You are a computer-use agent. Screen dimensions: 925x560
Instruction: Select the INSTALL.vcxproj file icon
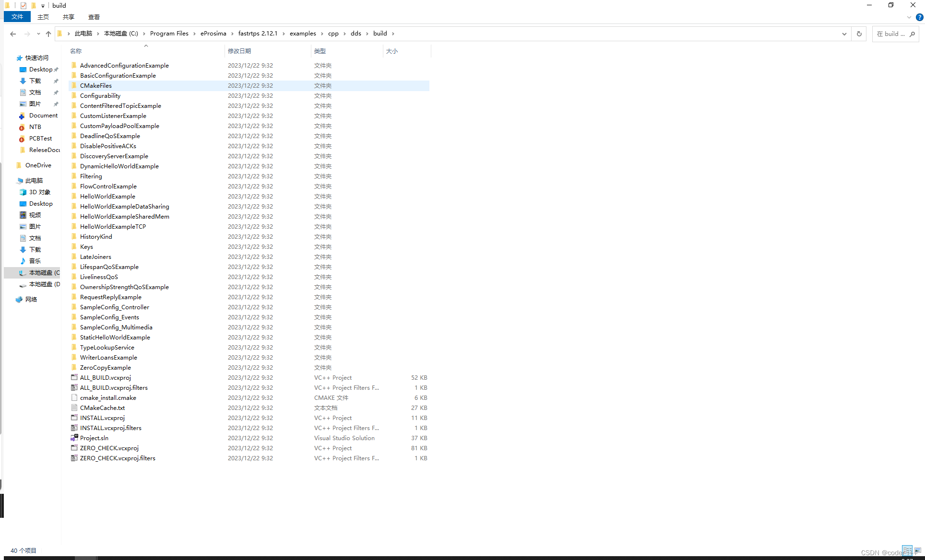point(74,418)
